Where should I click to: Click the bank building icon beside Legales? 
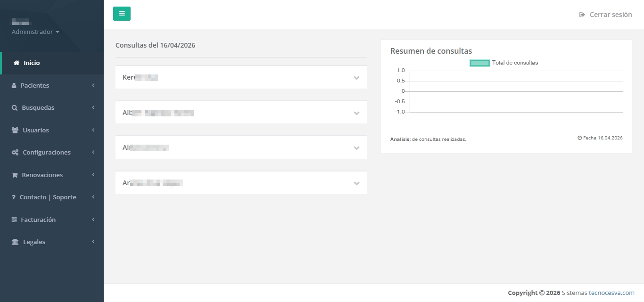[15, 242]
